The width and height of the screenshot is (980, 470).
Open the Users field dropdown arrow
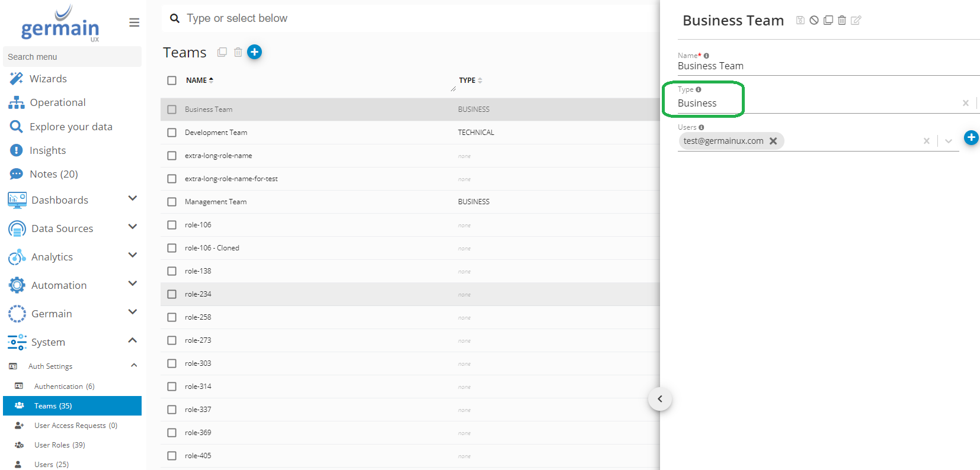948,141
